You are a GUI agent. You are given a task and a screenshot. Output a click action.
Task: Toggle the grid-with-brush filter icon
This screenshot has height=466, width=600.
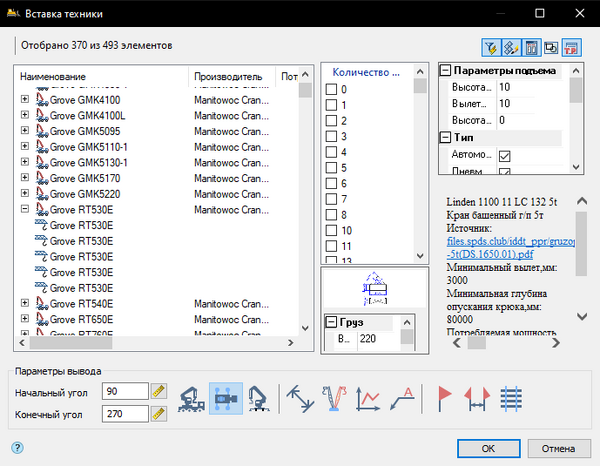coord(511,48)
